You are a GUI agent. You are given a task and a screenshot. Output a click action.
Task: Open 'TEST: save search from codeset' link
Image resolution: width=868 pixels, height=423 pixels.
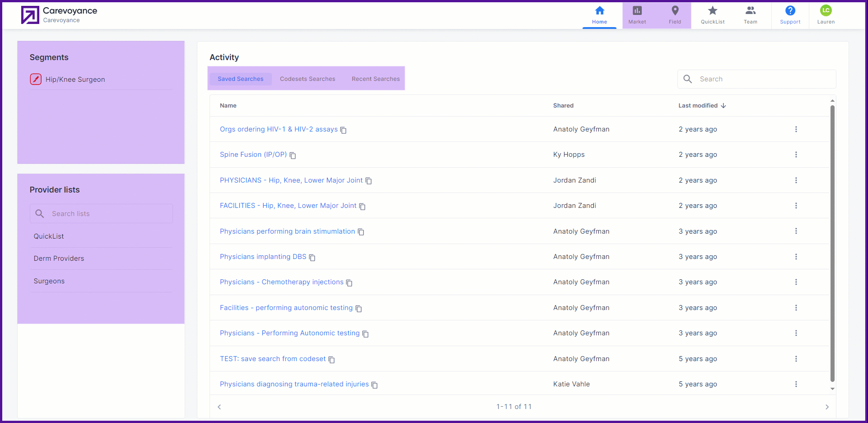(273, 359)
